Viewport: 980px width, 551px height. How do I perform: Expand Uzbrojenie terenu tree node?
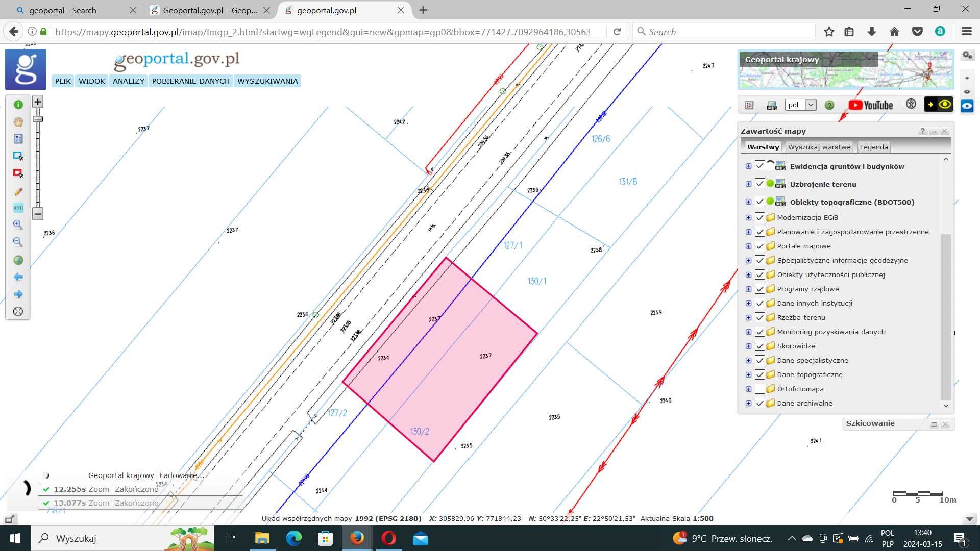pos(748,184)
